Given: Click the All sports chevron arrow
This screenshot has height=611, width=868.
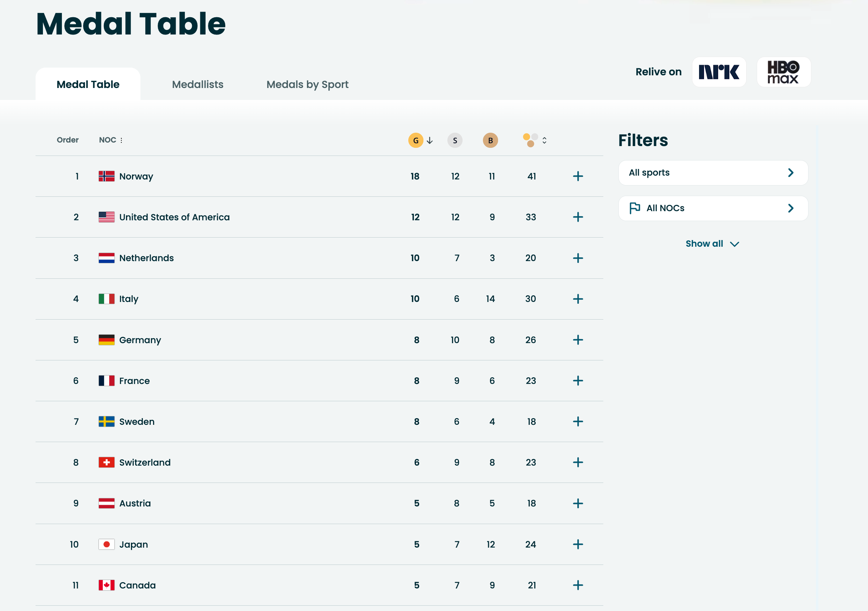Looking at the screenshot, I should pyautogui.click(x=790, y=172).
